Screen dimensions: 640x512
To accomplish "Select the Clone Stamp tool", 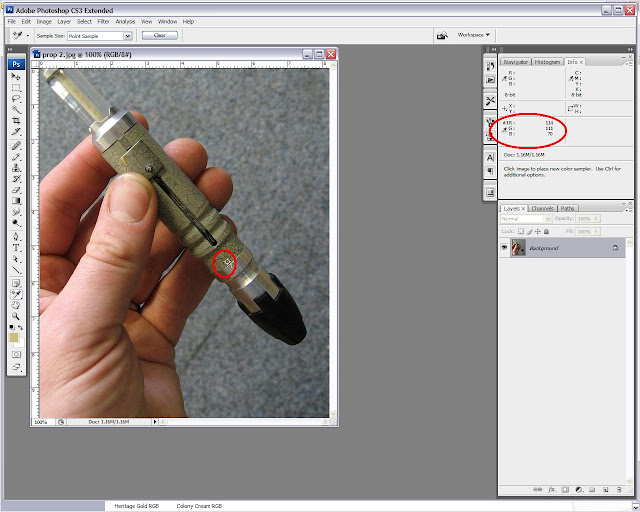I will click(x=16, y=167).
